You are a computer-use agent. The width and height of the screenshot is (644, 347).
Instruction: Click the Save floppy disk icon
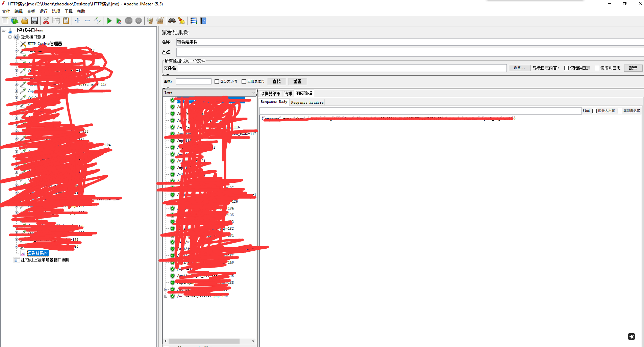34,21
